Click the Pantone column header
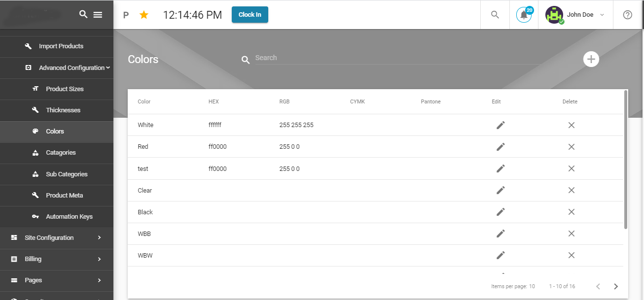 pyautogui.click(x=431, y=101)
